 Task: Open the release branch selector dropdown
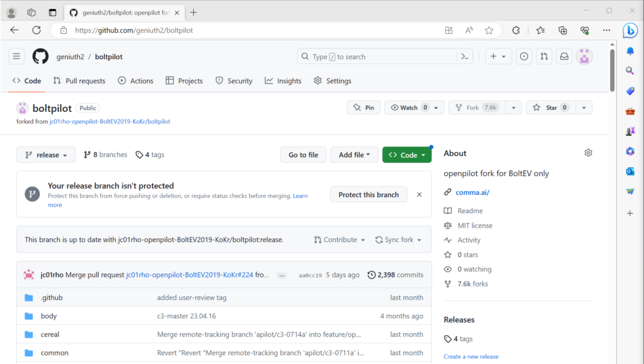pos(46,155)
